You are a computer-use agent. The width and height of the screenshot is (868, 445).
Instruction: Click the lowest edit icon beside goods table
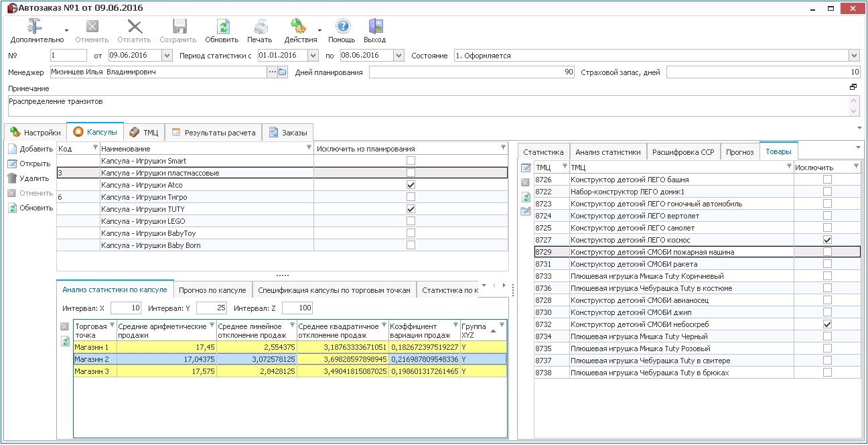click(x=526, y=212)
